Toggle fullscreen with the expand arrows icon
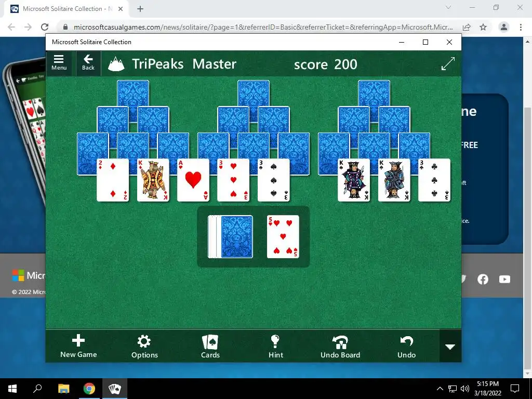 (448, 64)
